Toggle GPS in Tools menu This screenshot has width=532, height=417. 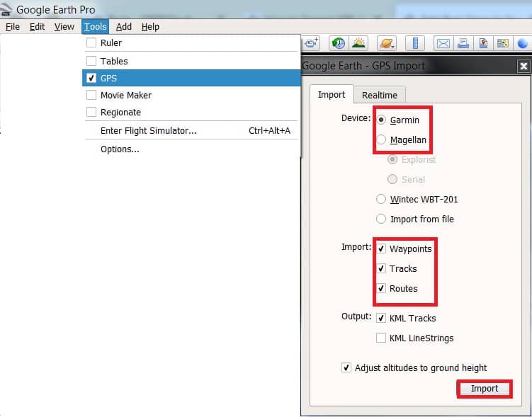click(191, 78)
